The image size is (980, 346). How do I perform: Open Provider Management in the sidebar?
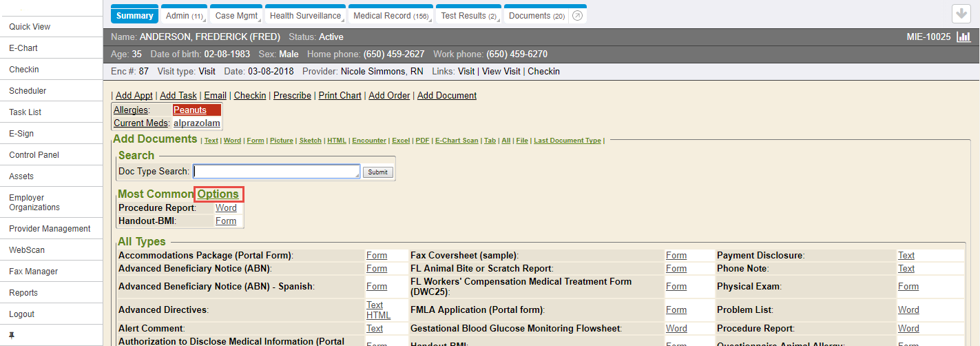tap(50, 229)
